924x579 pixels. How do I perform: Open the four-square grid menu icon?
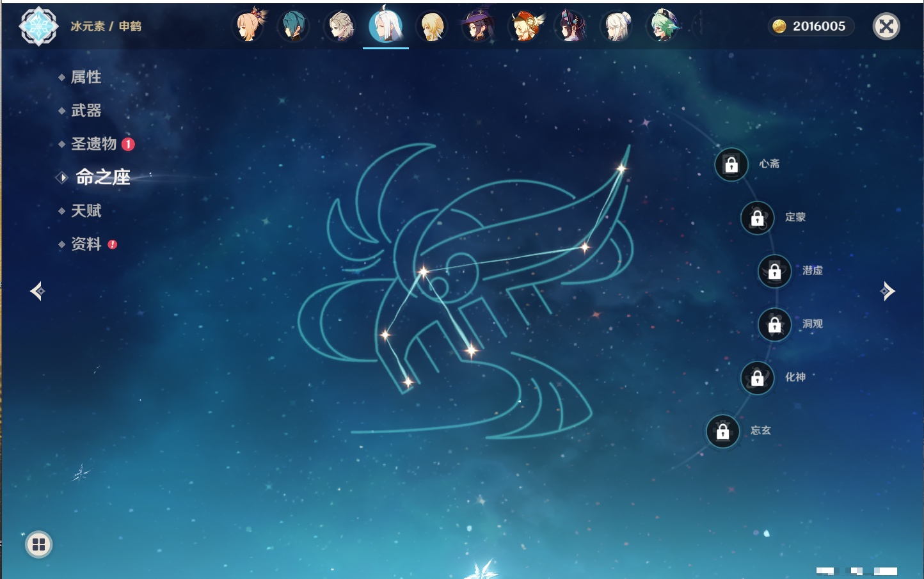pyautogui.click(x=38, y=544)
